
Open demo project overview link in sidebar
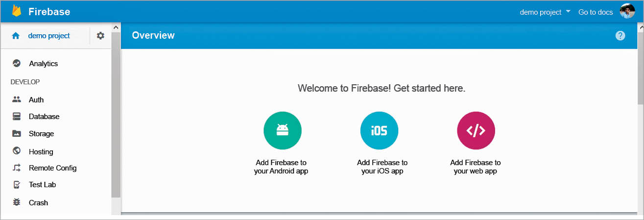pyautogui.click(x=49, y=36)
